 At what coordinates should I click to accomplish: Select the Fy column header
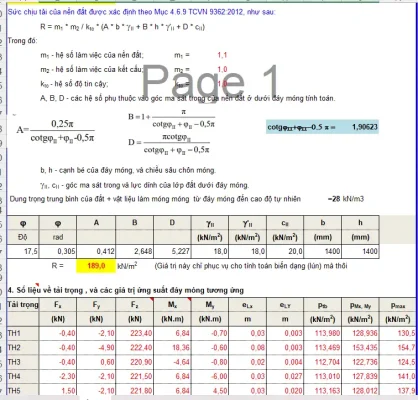96,305
